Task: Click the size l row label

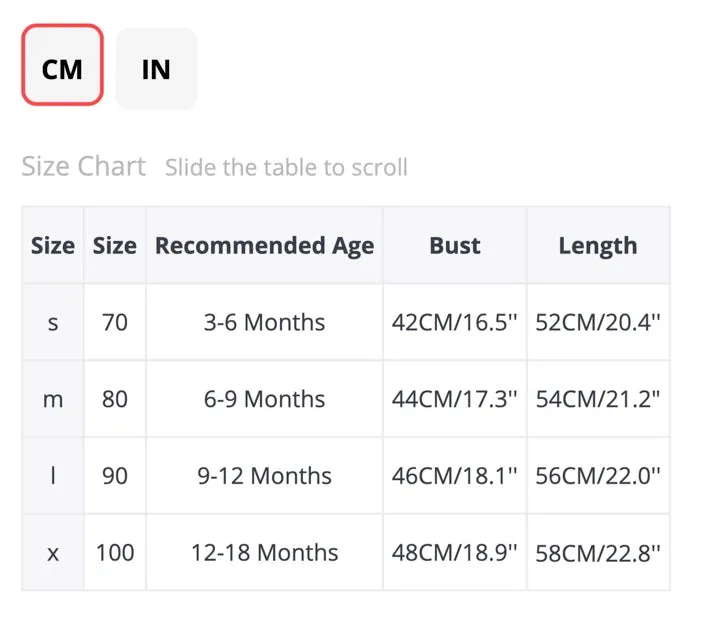Action: point(53,476)
